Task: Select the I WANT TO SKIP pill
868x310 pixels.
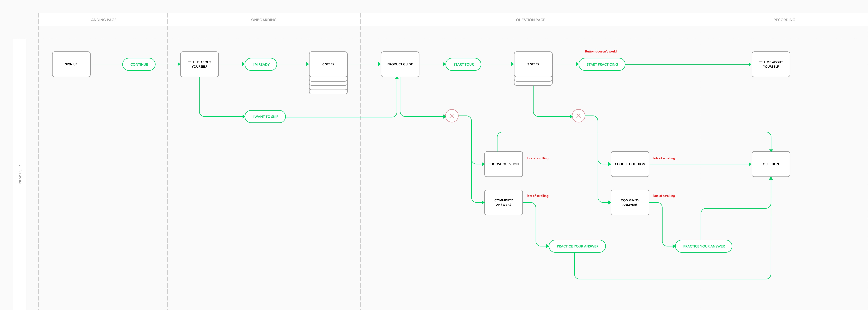Action: pos(265,116)
